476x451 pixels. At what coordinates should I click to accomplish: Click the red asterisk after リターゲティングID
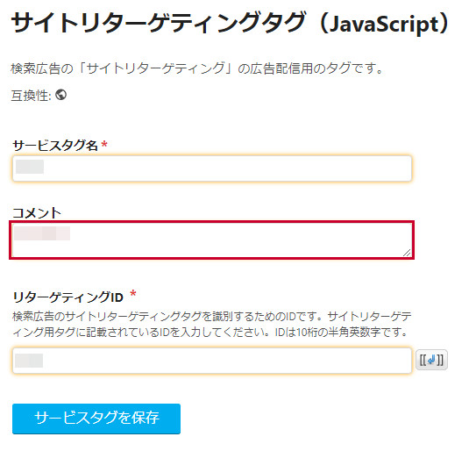133,294
